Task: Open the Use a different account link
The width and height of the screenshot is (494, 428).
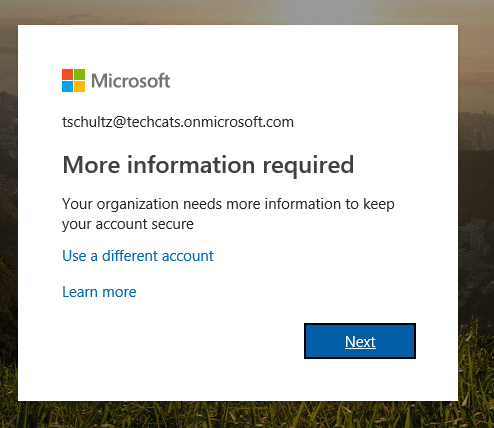Action: point(138,256)
